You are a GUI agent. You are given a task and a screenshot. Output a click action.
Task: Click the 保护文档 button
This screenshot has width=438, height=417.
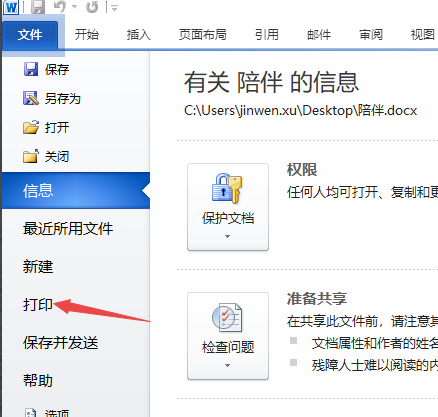(228, 207)
